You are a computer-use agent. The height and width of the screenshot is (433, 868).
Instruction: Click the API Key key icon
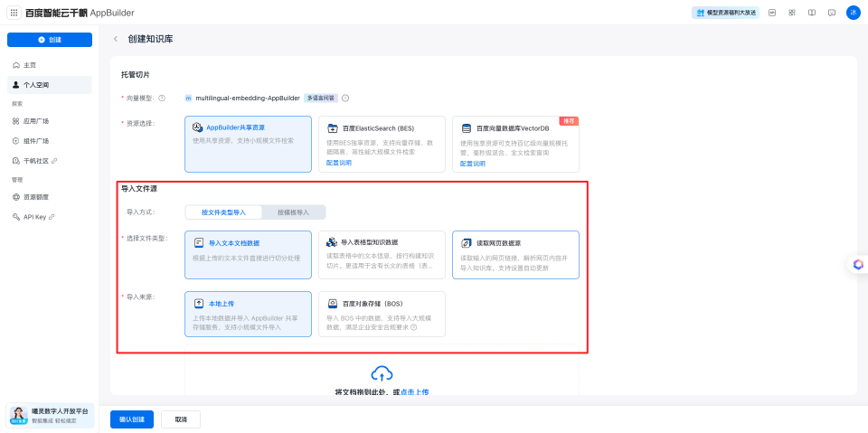pos(15,217)
